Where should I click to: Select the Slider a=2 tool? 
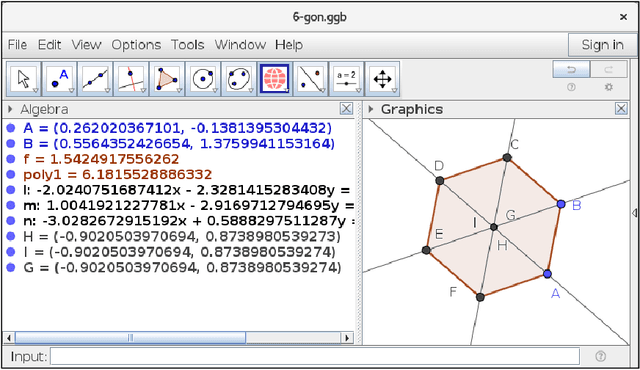pos(347,79)
